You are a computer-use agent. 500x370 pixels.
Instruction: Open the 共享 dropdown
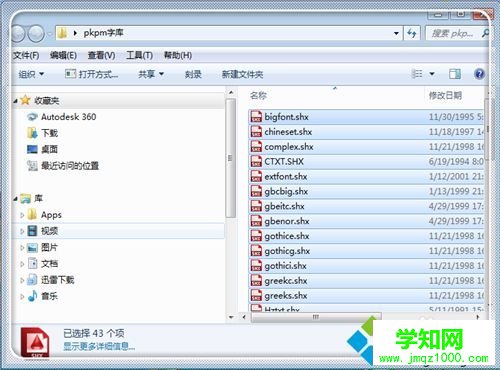point(151,74)
